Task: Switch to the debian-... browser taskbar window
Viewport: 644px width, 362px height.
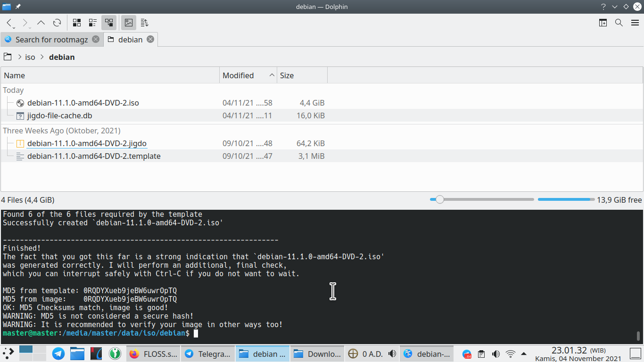Action: click(x=427, y=354)
